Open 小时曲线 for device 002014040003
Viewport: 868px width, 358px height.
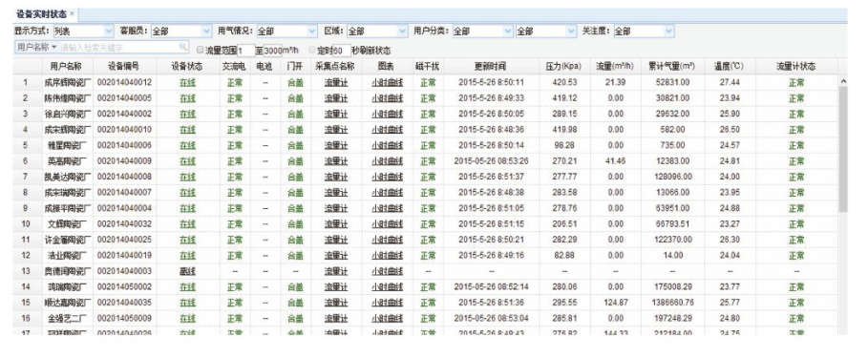coord(387,272)
